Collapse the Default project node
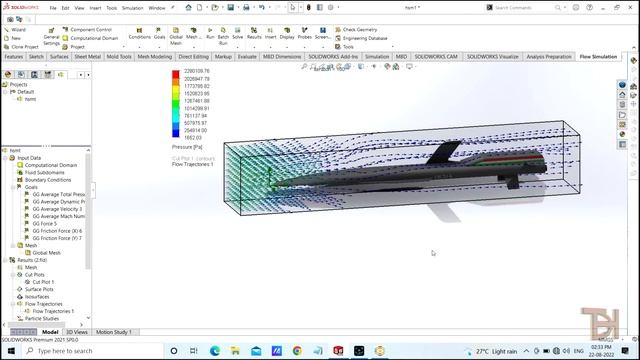Screen dimensions: 640x360 (5, 92)
